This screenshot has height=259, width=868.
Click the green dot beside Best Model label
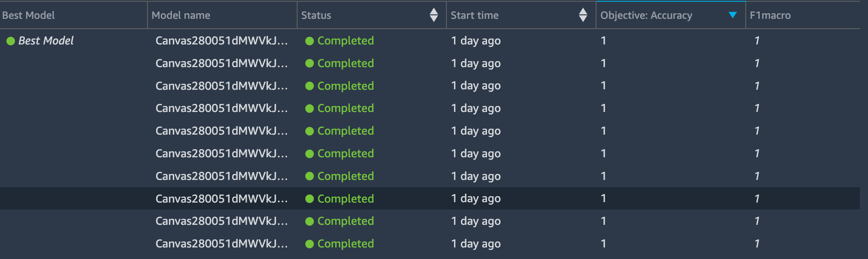11,41
